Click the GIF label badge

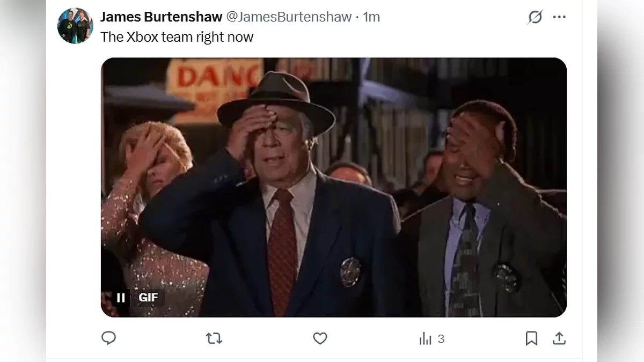click(148, 297)
